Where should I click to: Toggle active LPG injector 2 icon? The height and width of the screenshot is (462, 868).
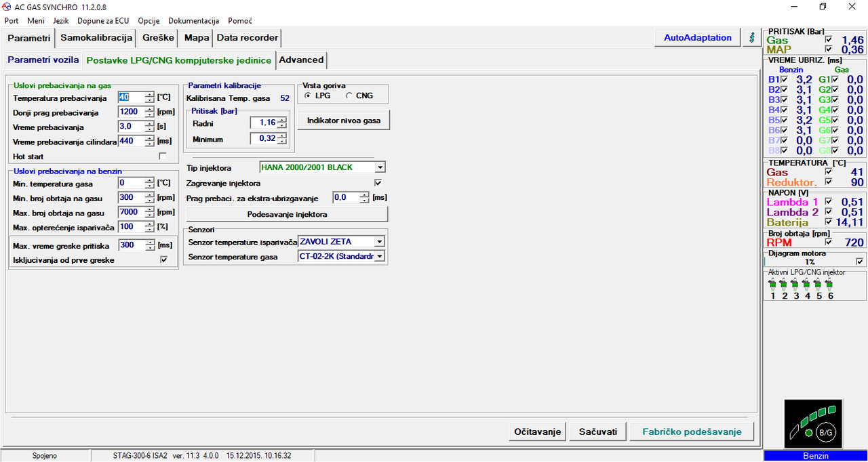coord(785,284)
